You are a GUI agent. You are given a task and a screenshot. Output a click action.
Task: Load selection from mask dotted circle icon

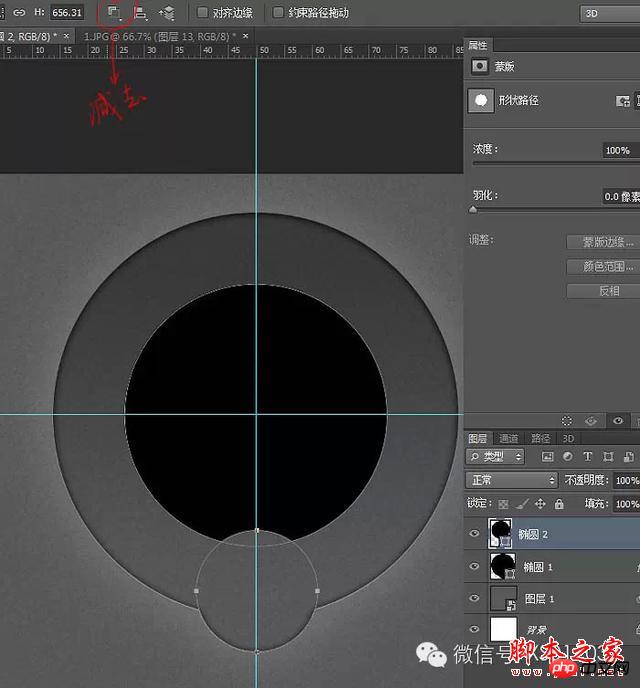pyautogui.click(x=567, y=421)
